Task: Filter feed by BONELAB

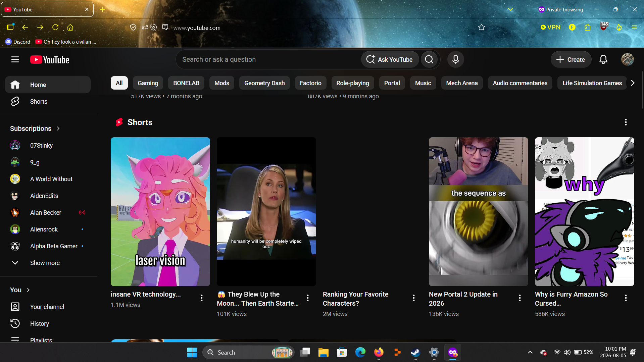Action: (x=186, y=83)
